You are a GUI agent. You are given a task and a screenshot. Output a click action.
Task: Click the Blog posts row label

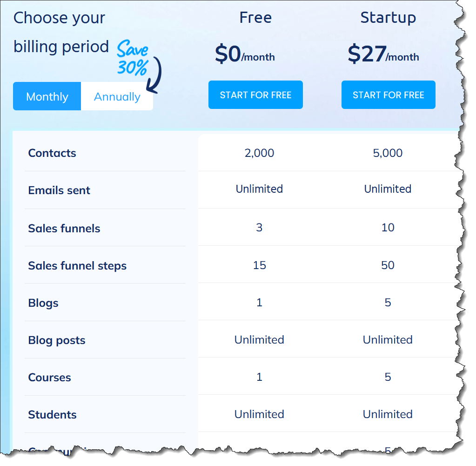(57, 340)
